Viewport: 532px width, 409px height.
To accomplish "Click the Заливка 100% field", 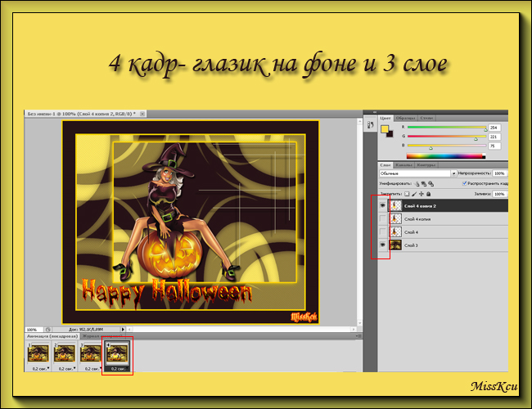I will coord(499,194).
